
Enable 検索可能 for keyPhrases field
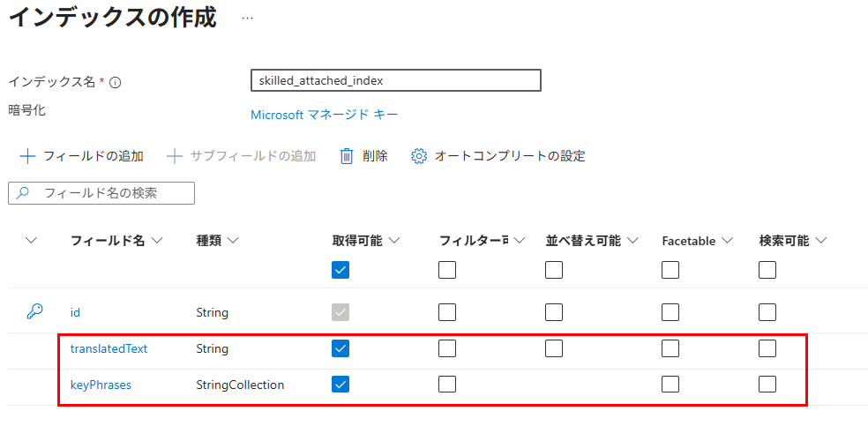coord(767,384)
